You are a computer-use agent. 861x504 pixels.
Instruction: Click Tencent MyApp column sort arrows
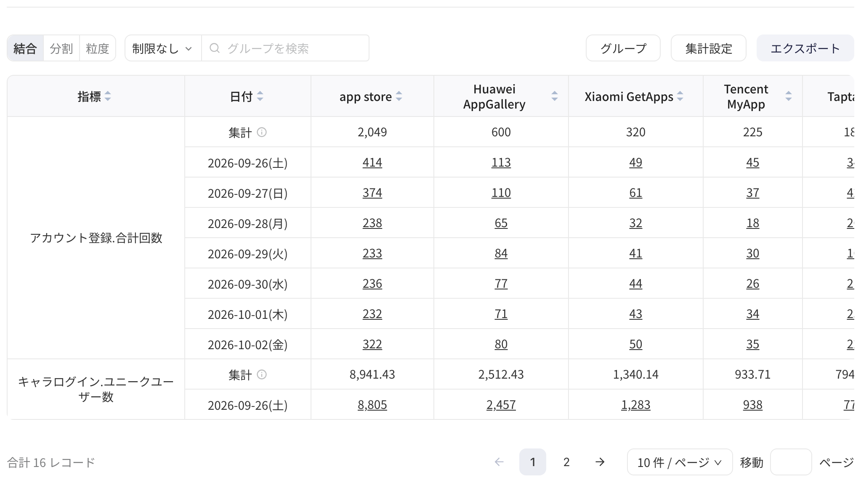pyautogui.click(x=789, y=96)
